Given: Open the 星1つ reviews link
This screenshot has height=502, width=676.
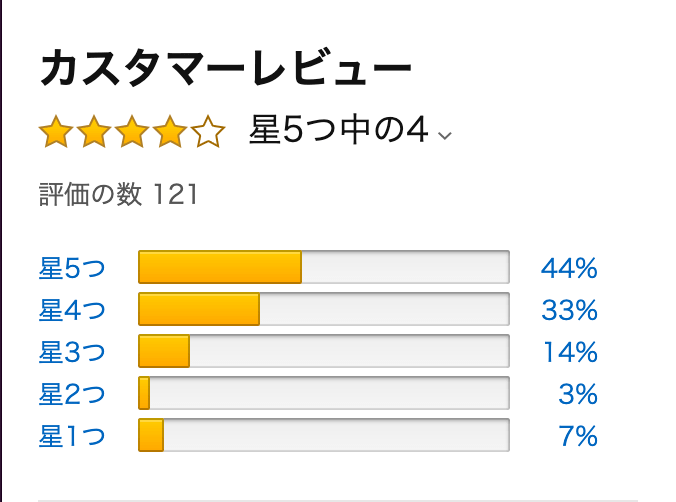Looking at the screenshot, I should coord(72,436).
